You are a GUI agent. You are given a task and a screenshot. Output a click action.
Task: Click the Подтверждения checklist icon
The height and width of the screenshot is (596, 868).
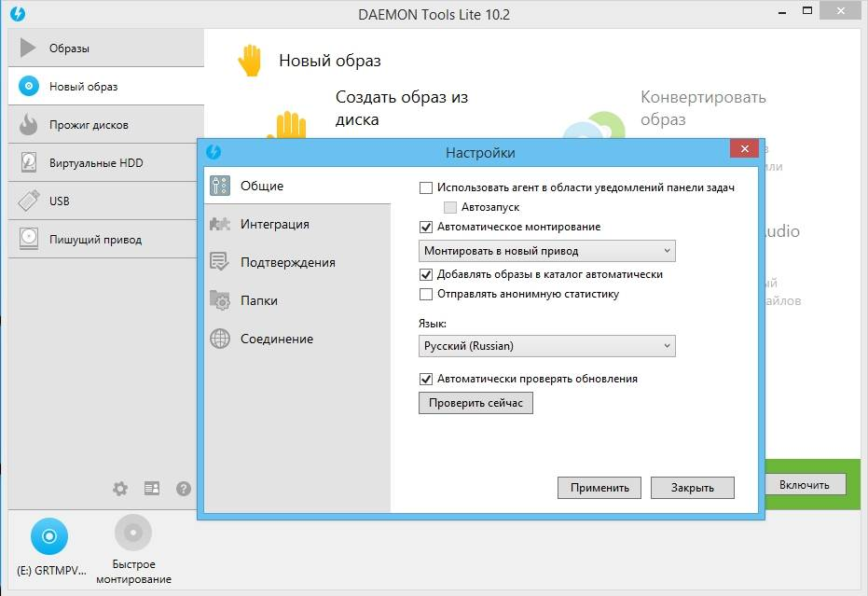[220, 262]
